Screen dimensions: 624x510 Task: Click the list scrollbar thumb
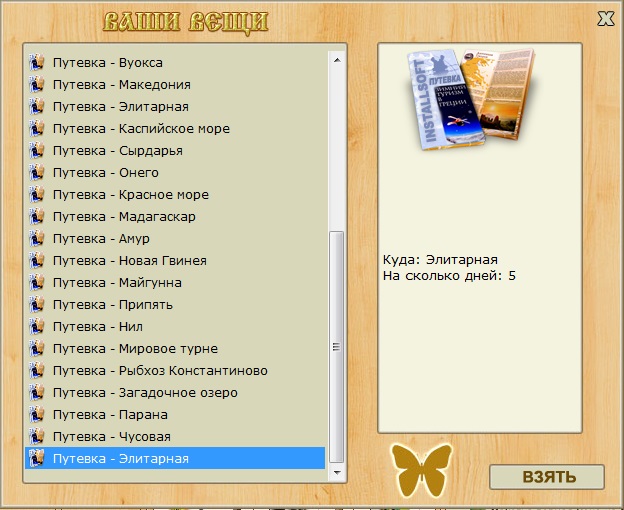coord(337,347)
